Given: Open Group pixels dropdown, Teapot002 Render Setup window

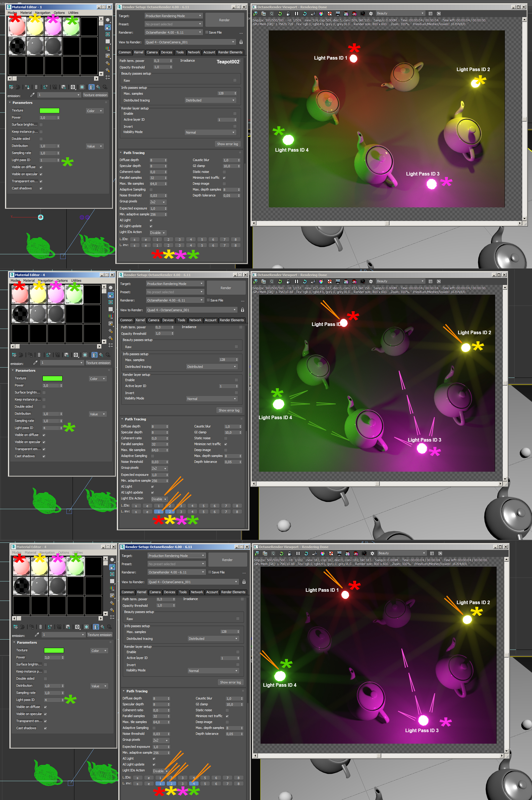Looking at the screenshot, I should [158, 202].
